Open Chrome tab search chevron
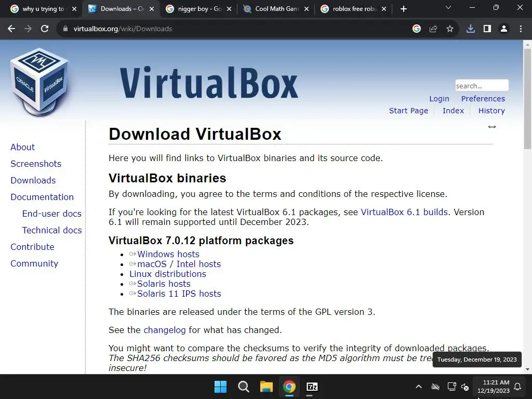Viewport: 532px width, 399px height. tap(448, 7)
